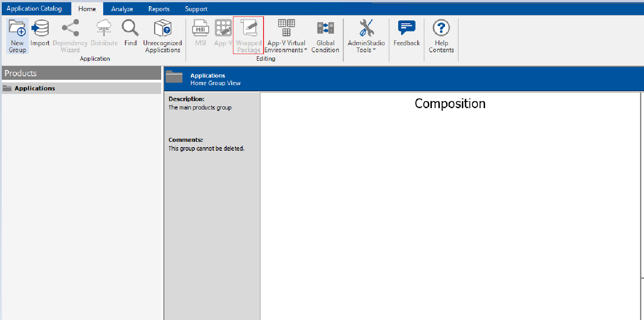Click the MSI editing icon
The width and height of the screenshot is (644, 320).
200,29
